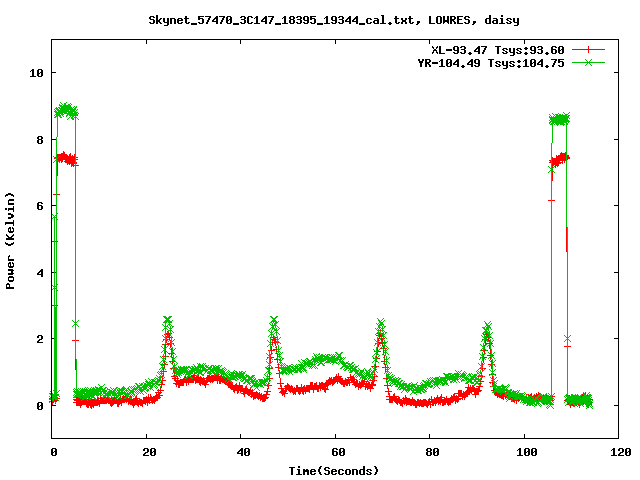
Task: Select x-axis tick label 80
Action: pos(432,452)
